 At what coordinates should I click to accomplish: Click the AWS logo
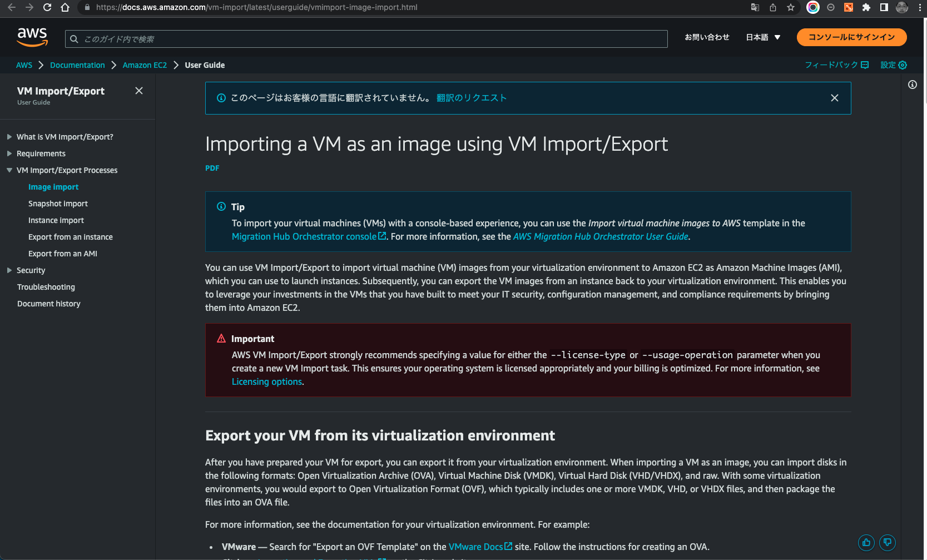click(32, 37)
